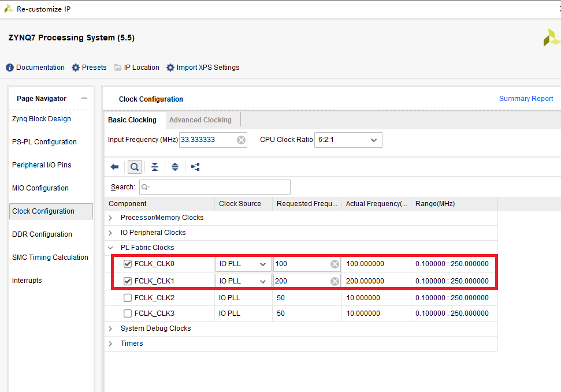
Task: Click the Collapse All toolbar icon
Action: (155, 167)
